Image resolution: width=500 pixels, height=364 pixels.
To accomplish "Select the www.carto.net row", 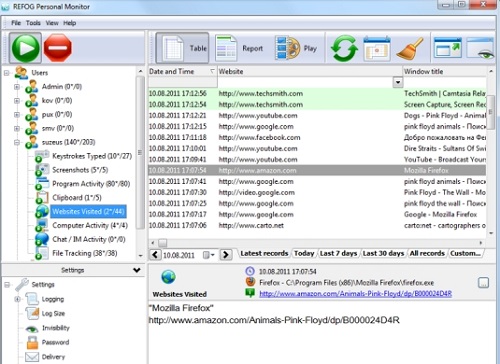I will coord(317,225).
